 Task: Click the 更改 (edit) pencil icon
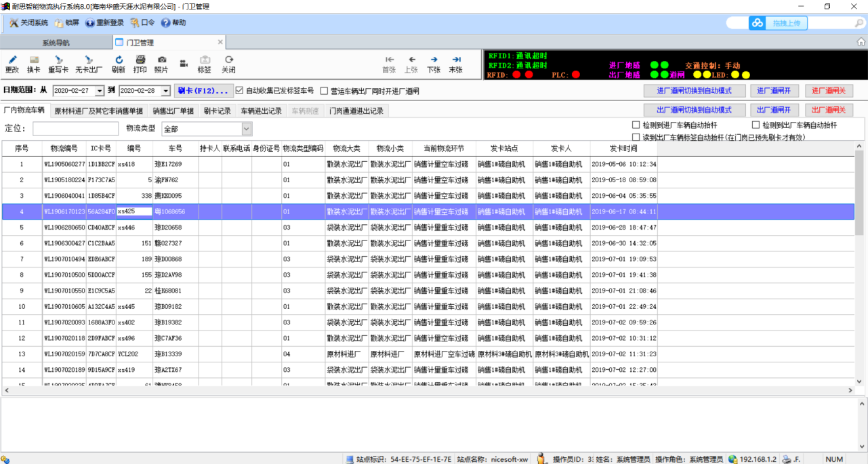pyautogui.click(x=12, y=60)
